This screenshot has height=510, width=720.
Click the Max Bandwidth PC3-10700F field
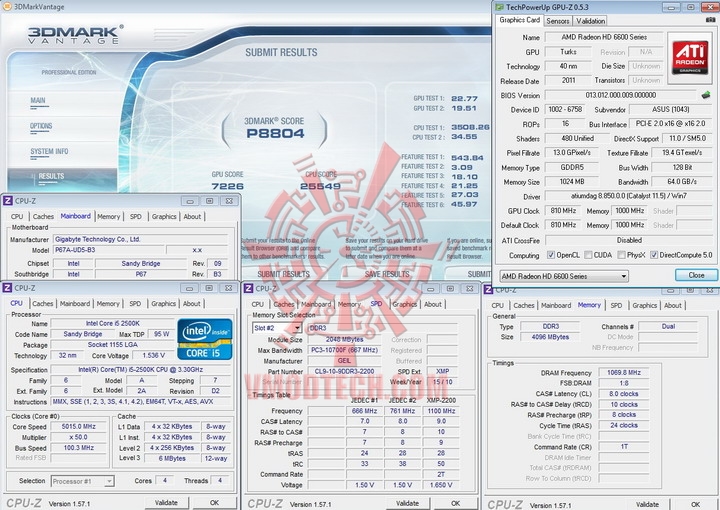point(344,350)
